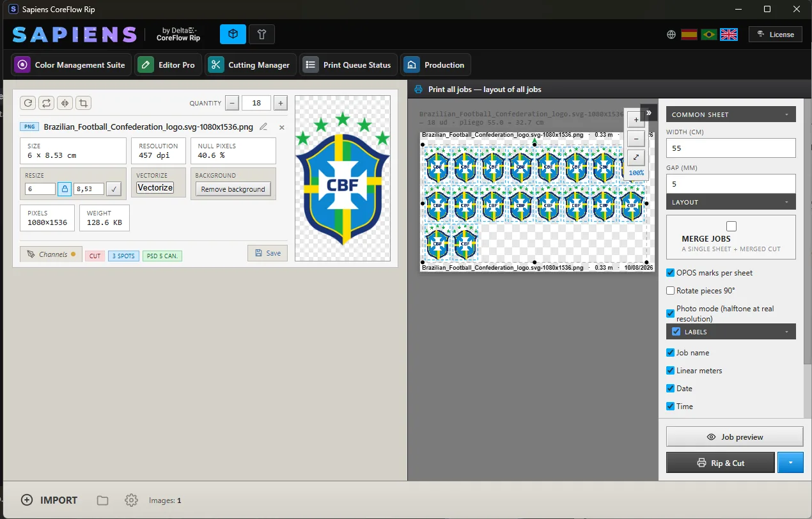Viewport: 812px width, 519px height.
Task: Zoom in the layout preview with plus
Action: pos(636,120)
